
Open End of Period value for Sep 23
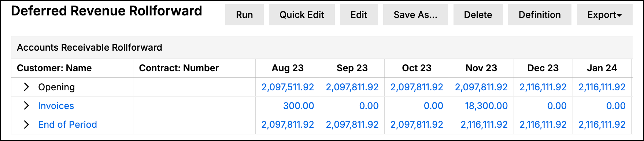click(352, 124)
